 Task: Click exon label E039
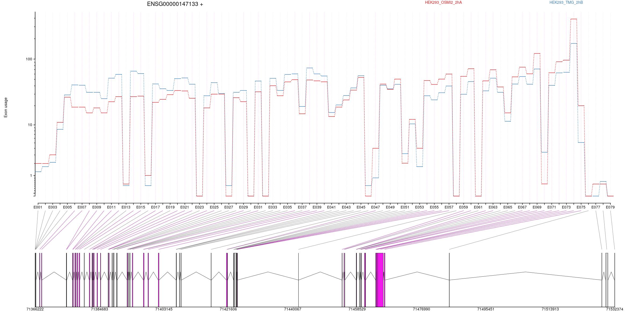317,207
